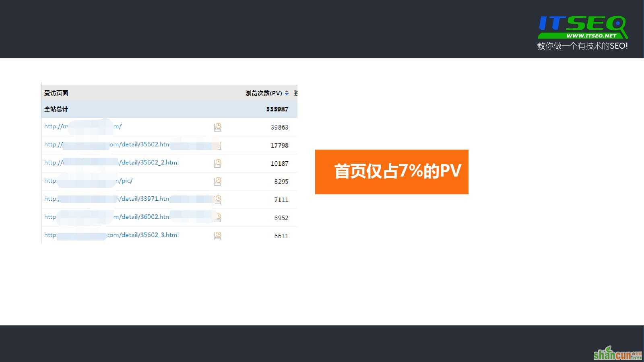Open history icon for detail/35602_3.html row
This screenshot has height=362, width=644.
217,236
